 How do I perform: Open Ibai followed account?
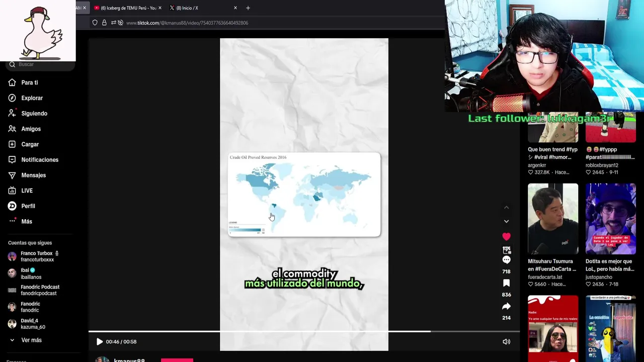pyautogui.click(x=25, y=274)
